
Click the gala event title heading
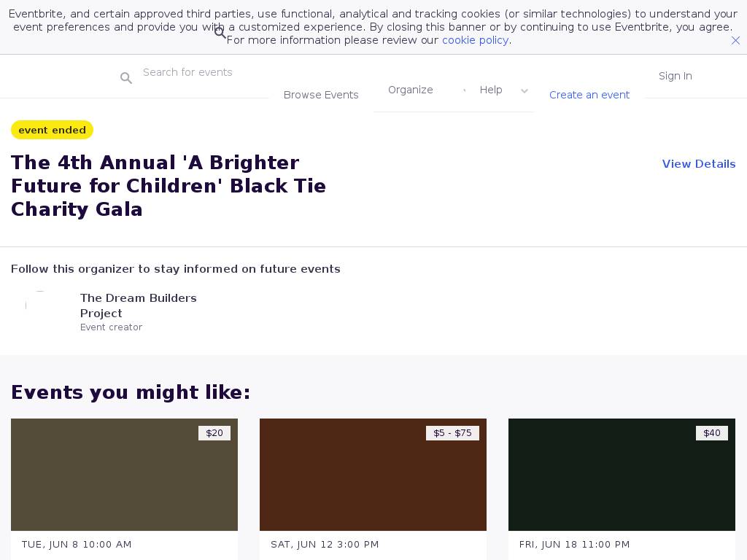(x=169, y=186)
